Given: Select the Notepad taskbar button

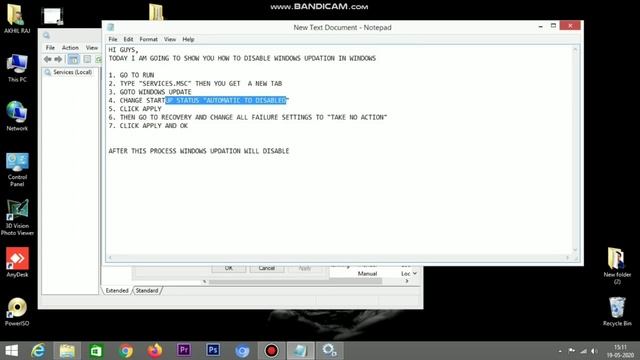Looking at the screenshot, I should [x=300, y=351].
